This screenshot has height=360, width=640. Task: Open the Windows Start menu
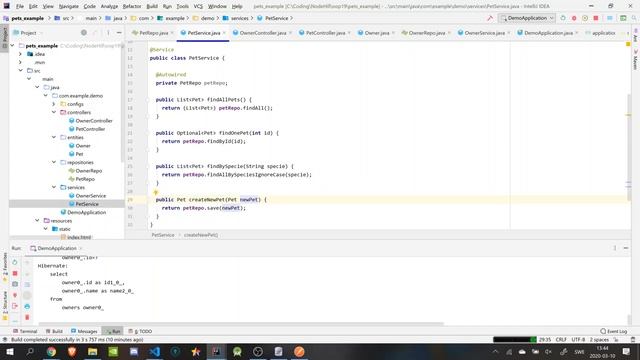(x=10, y=351)
